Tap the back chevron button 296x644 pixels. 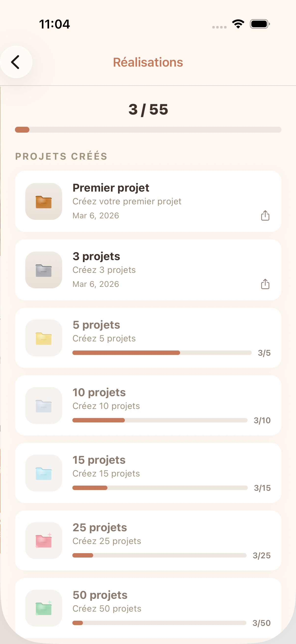16,62
